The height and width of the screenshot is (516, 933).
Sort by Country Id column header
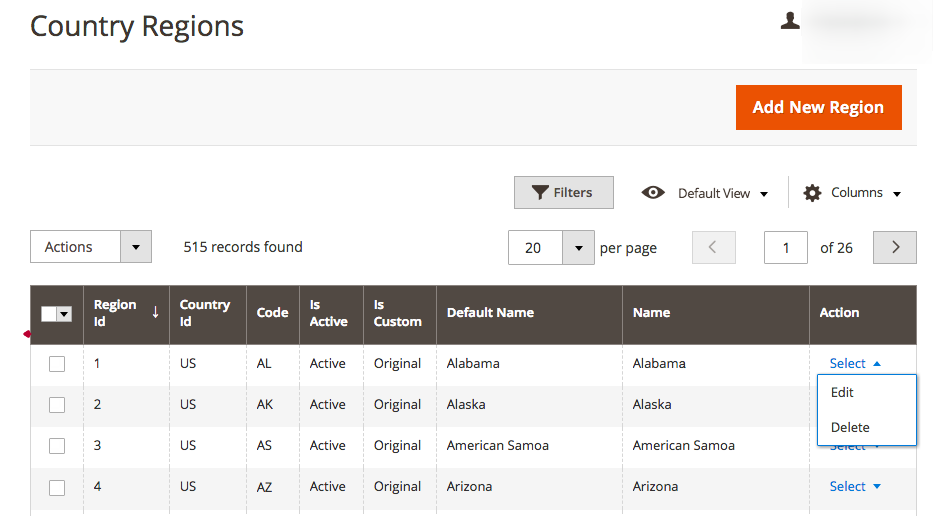(208, 313)
